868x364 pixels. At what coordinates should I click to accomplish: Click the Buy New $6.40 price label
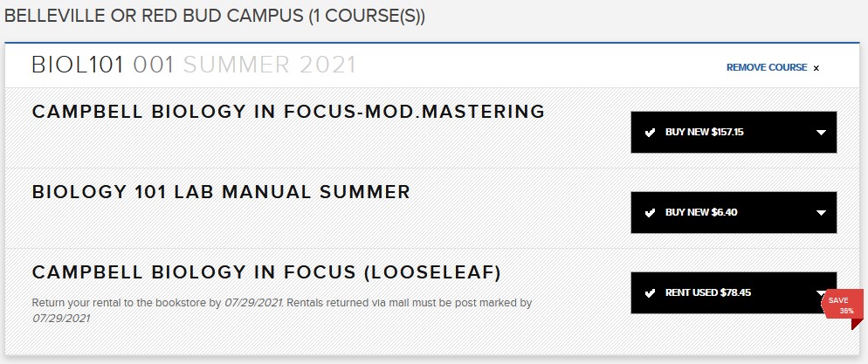(701, 212)
